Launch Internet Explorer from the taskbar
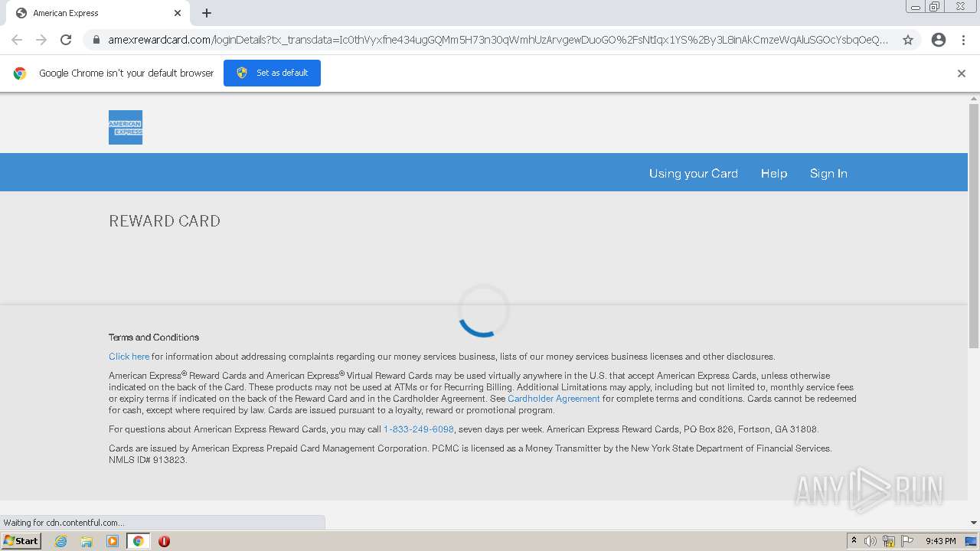 click(61, 541)
